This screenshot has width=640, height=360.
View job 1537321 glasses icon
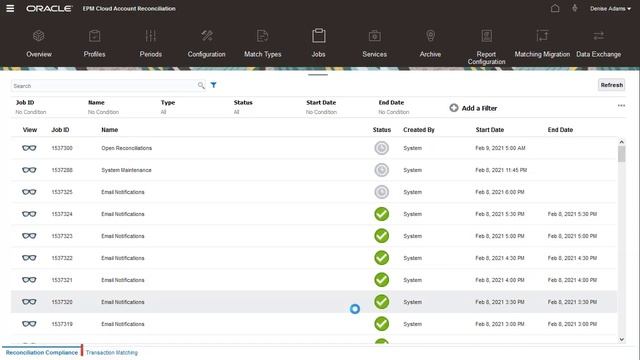coord(29,280)
